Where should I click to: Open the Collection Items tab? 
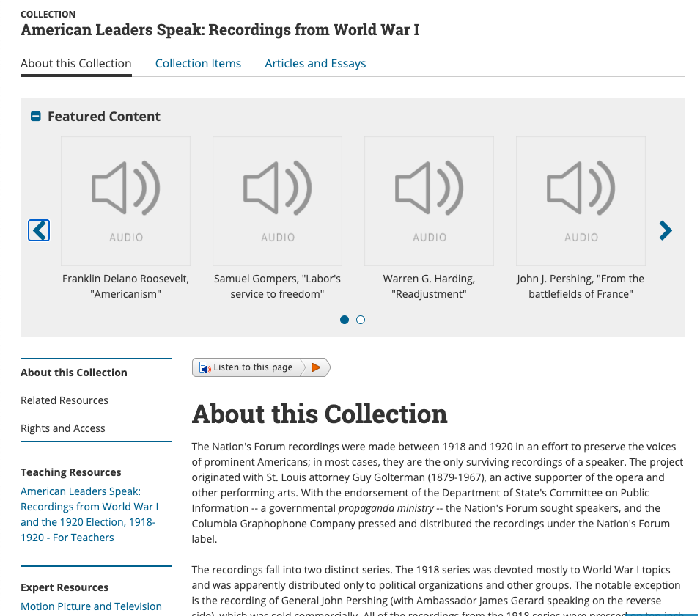(198, 64)
